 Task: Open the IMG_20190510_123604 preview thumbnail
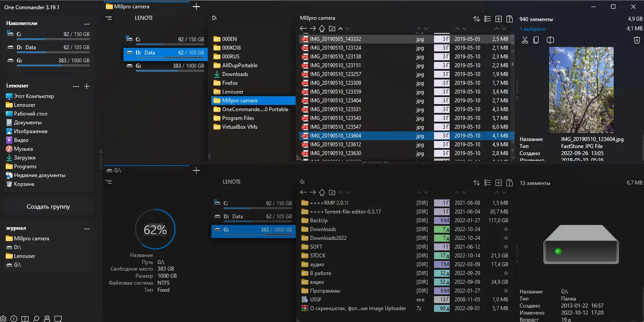[x=581, y=90]
